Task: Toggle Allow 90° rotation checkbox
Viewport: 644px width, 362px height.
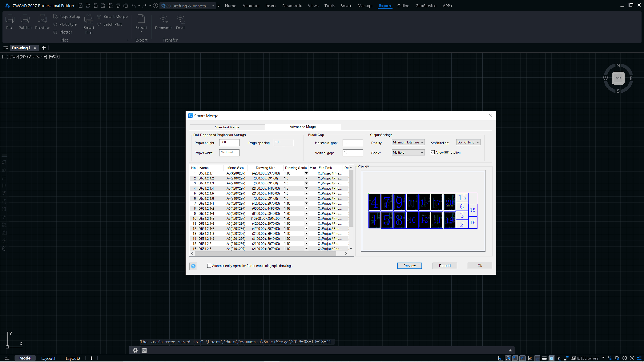Action: [x=433, y=152]
